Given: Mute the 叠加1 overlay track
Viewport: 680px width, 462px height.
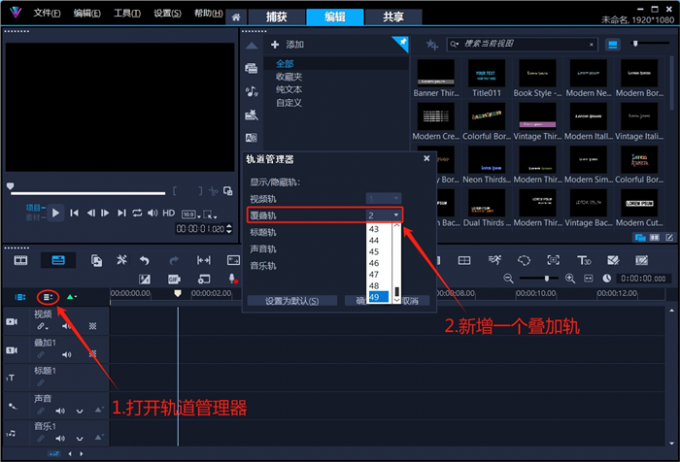Looking at the screenshot, I should (x=66, y=355).
